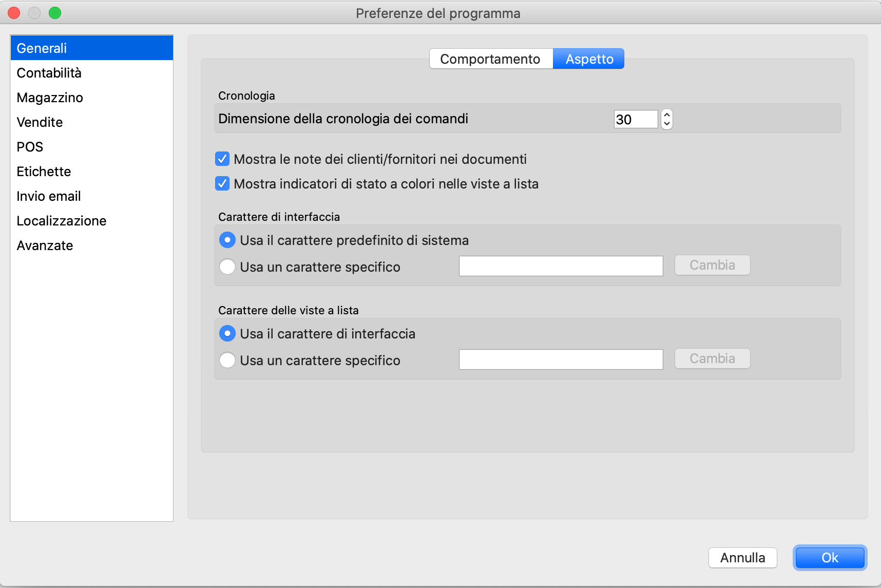This screenshot has width=881, height=588.
Task: Select Vendite in the sidebar
Action: (40, 122)
